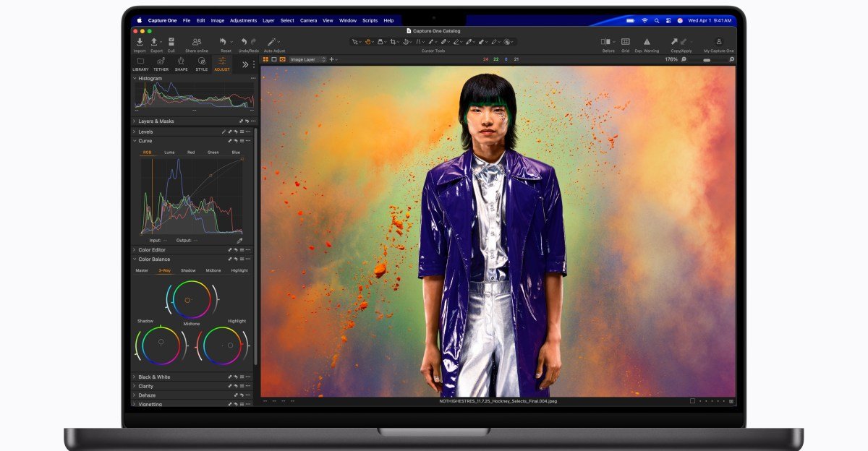The width and height of the screenshot is (868, 451).
Task: Toggle the Grid overlay
Action: [626, 41]
